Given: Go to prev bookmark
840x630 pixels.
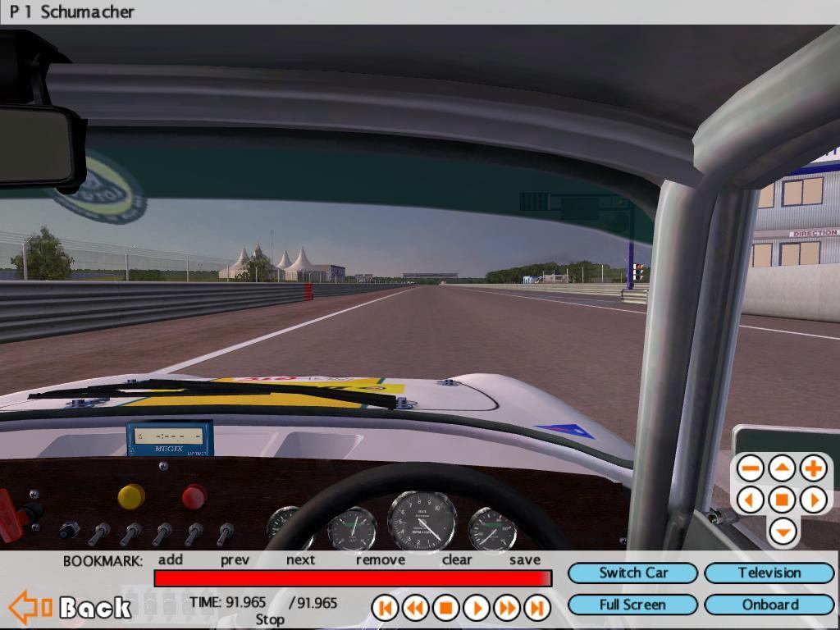Looking at the screenshot, I should point(235,560).
